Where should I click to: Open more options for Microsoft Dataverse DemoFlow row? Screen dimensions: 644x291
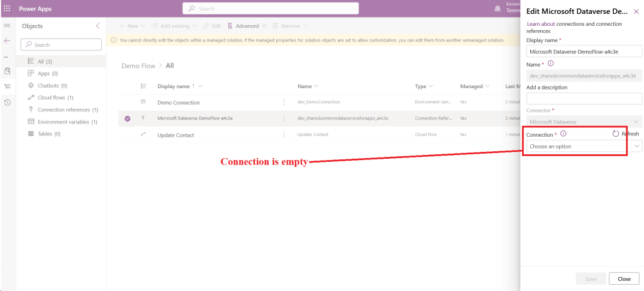click(x=284, y=118)
